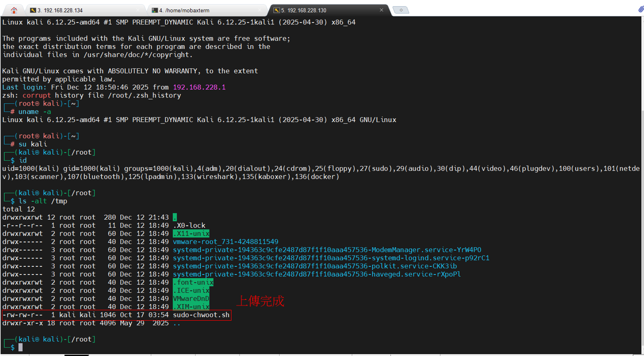This screenshot has width=644, height=356.
Task: Click the ModemManager.service-YrW4PO directory entry
Action: click(327, 250)
